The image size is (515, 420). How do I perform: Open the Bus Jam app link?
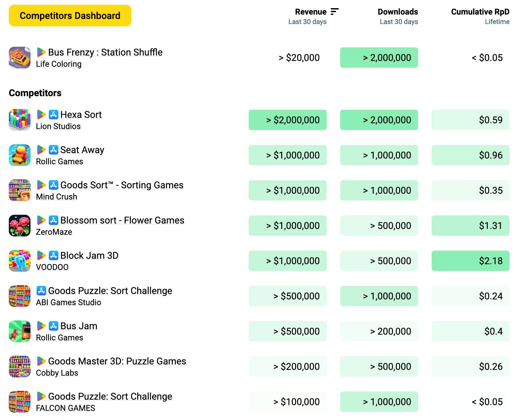pyautogui.click(x=79, y=326)
